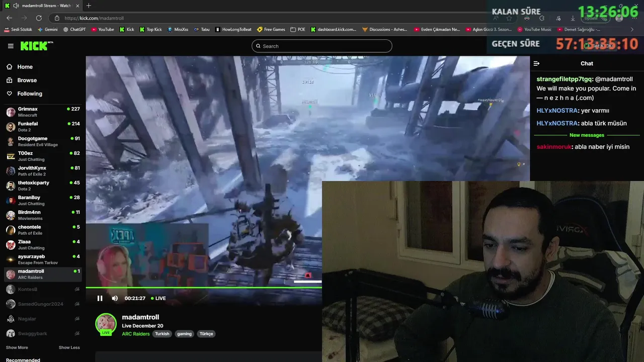The height and width of the screenshot is (362, 644).
Task: Click madamtroll streamer name
Action: tap(140, 317)
